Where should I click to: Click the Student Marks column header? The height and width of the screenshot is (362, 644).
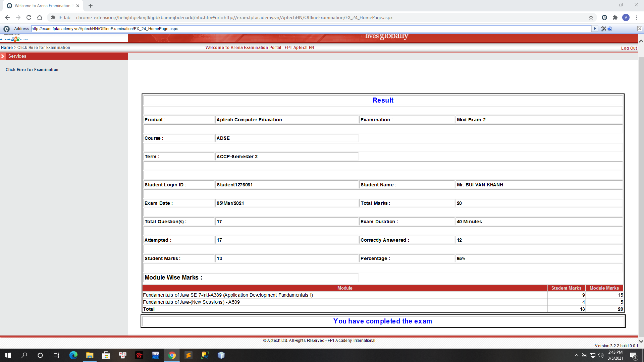point(566,288)
